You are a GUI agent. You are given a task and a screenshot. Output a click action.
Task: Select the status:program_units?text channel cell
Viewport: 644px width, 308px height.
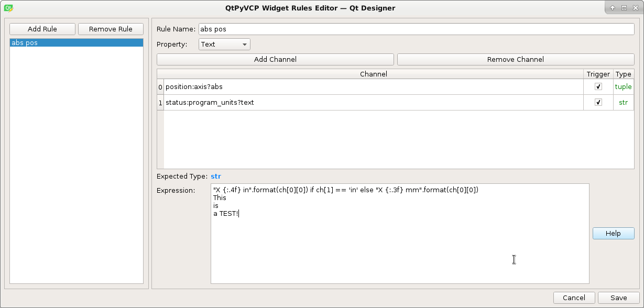374,102
